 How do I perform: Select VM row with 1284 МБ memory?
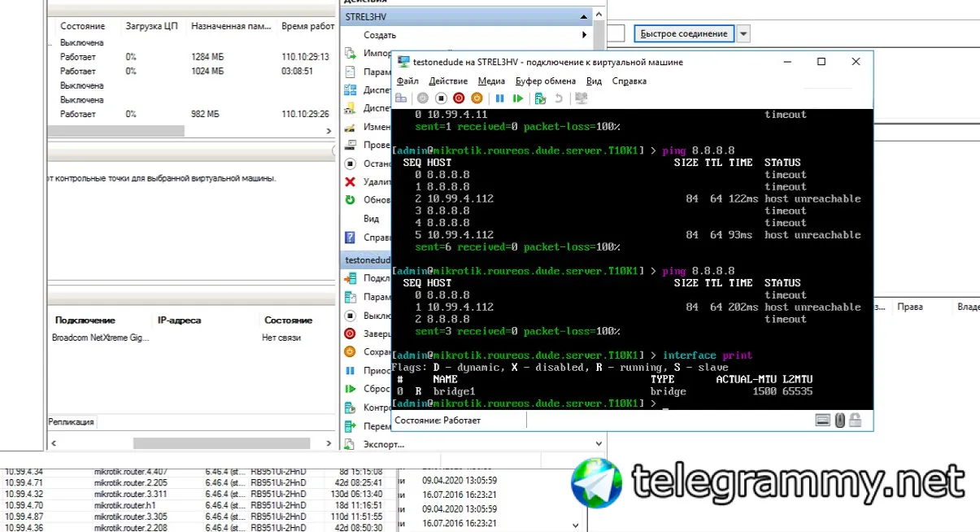[x=191, y=57]
